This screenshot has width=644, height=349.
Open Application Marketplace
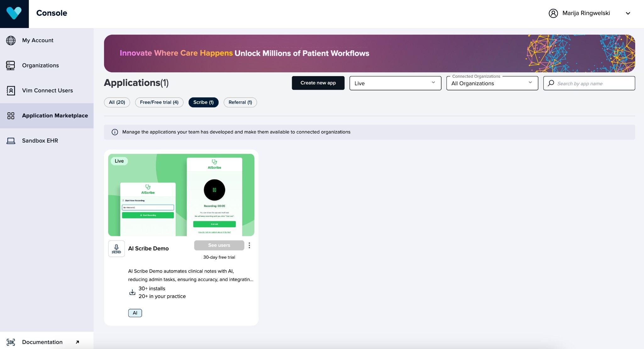tap(47, 116)
